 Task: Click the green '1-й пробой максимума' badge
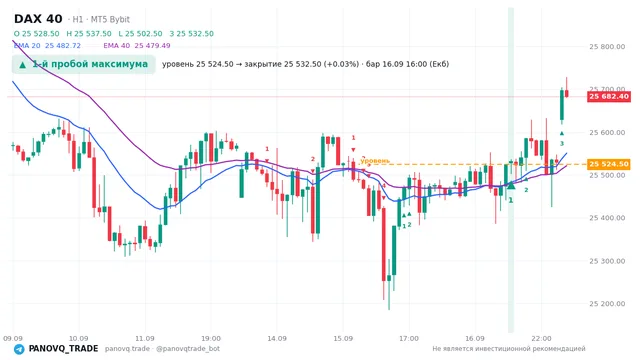(x=84, y=64)
